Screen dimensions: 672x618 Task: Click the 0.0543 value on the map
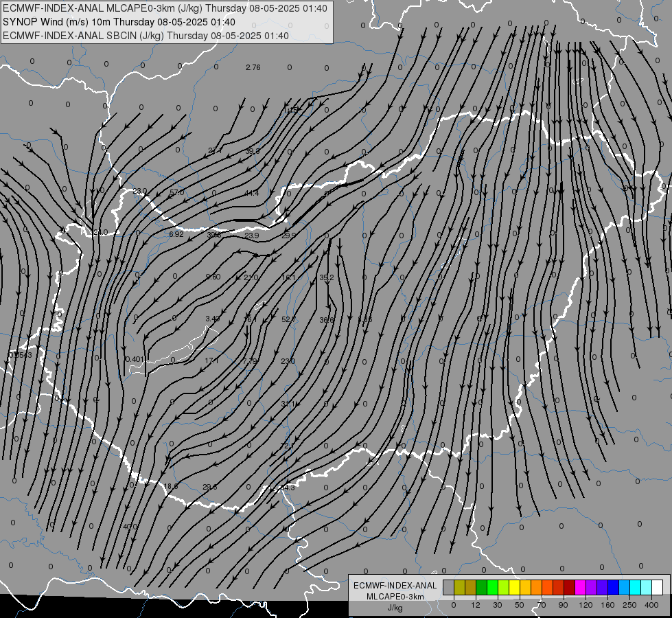(20, 355)
